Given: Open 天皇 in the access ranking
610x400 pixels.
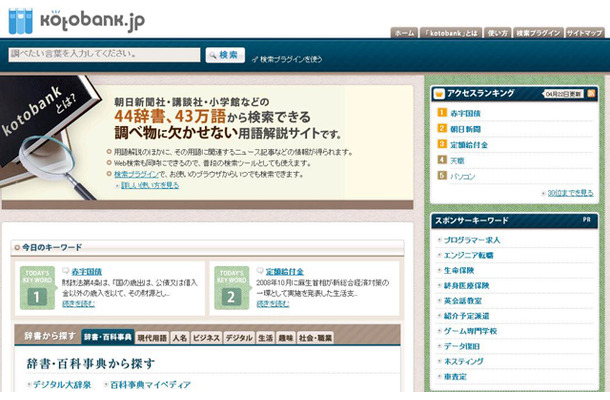Looking at the screenshot, I should [457, 160].
